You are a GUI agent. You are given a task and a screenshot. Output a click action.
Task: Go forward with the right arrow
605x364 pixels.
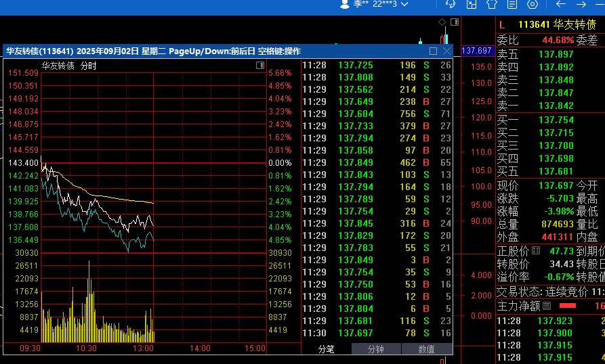click(x=581, y=4)
